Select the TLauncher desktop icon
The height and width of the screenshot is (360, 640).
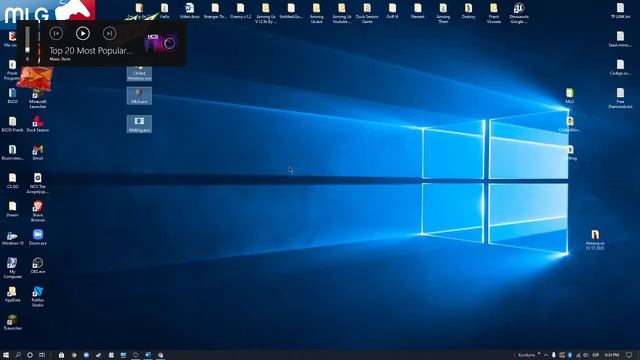click(12, 322)
